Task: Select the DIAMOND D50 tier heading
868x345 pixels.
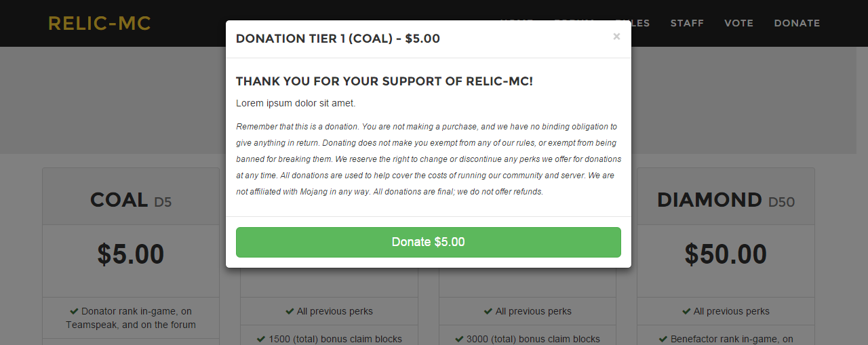Action: tap(726, 200)
